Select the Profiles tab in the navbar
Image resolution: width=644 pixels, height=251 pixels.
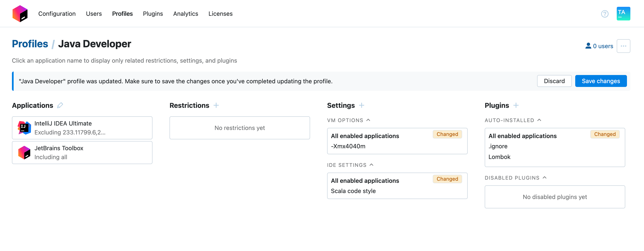point(122,13)
